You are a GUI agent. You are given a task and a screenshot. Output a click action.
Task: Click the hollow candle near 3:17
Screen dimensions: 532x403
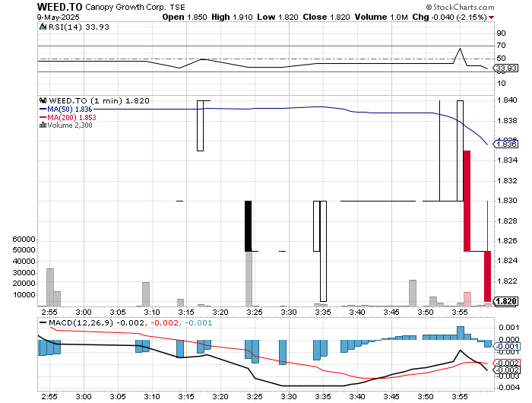coord(200,125)
